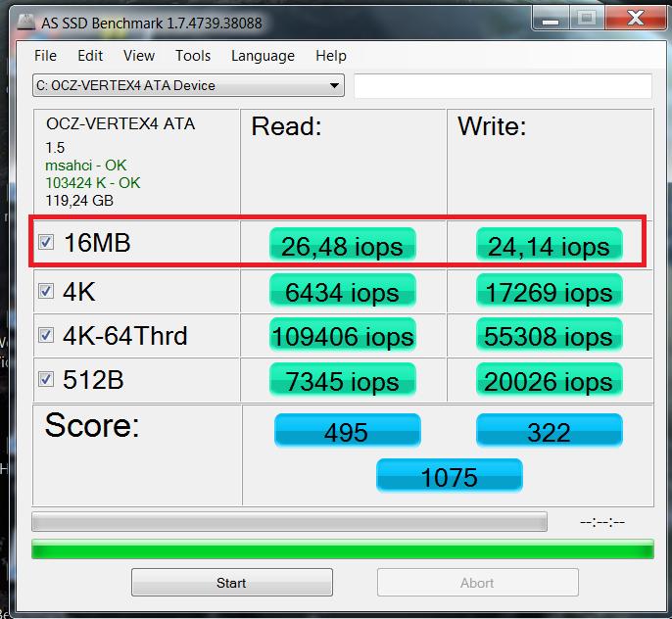Click the msahci - OK driver status text
The height and width of the screenshot is (619, 672).
[x=86, y=166]
